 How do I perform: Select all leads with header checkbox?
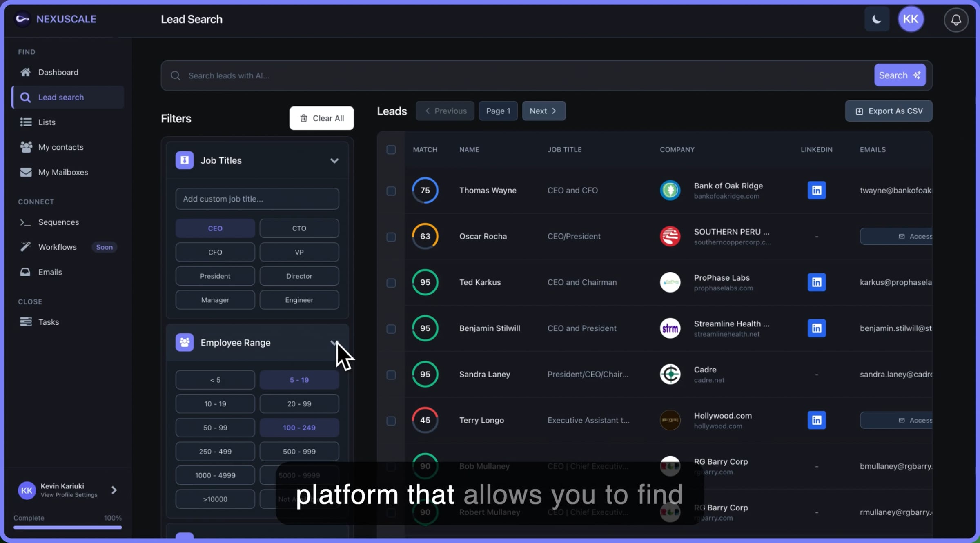[x=391, y=150]
